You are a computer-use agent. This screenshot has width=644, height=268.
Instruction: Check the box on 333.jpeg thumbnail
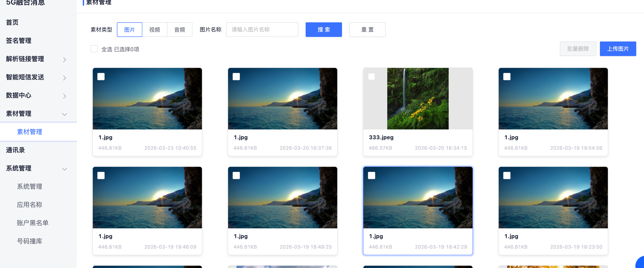click(372, 76)
